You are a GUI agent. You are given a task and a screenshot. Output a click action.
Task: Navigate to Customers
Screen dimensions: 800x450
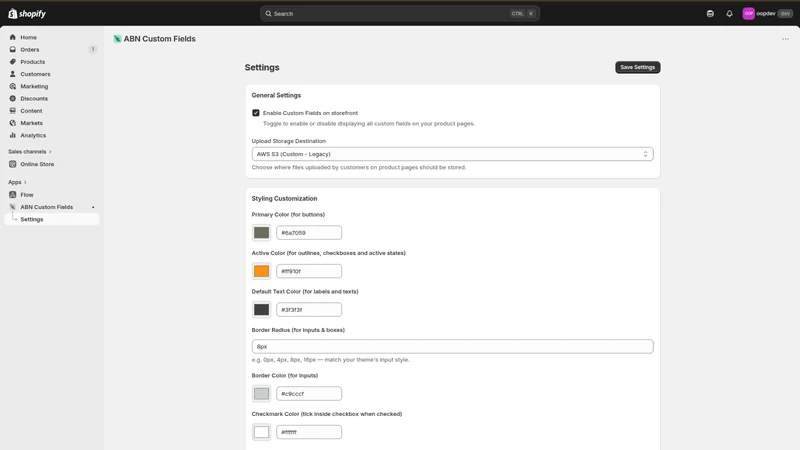35,74
